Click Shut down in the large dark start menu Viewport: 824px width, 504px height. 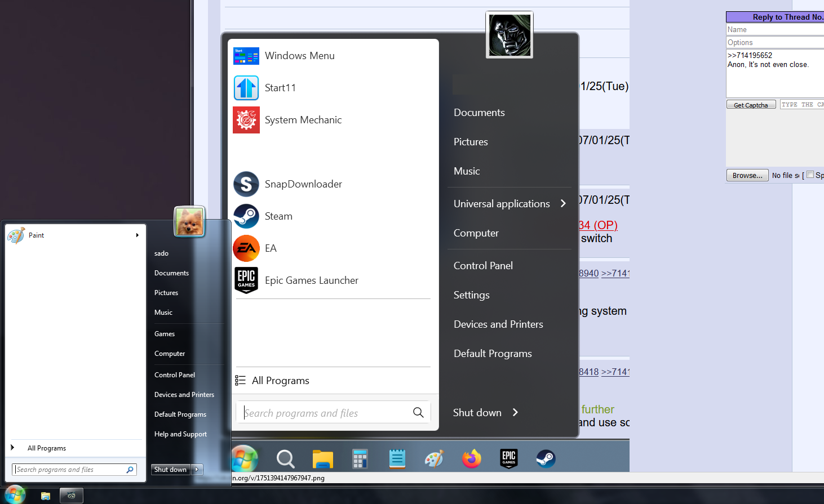(x=477, y=413)
